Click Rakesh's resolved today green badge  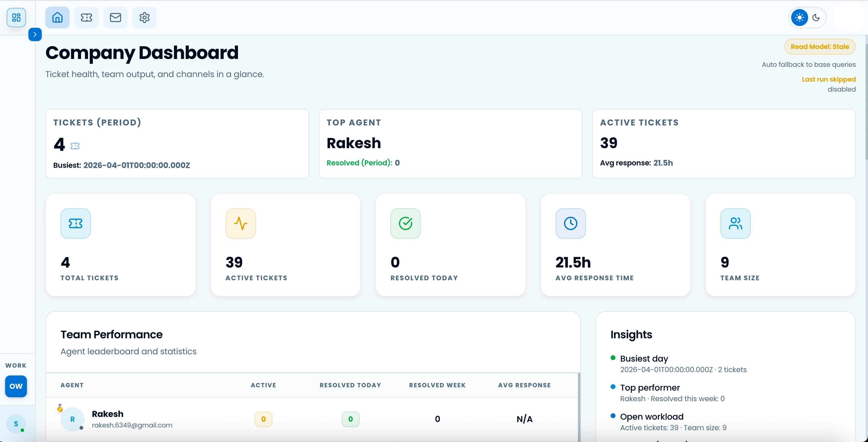351,419
